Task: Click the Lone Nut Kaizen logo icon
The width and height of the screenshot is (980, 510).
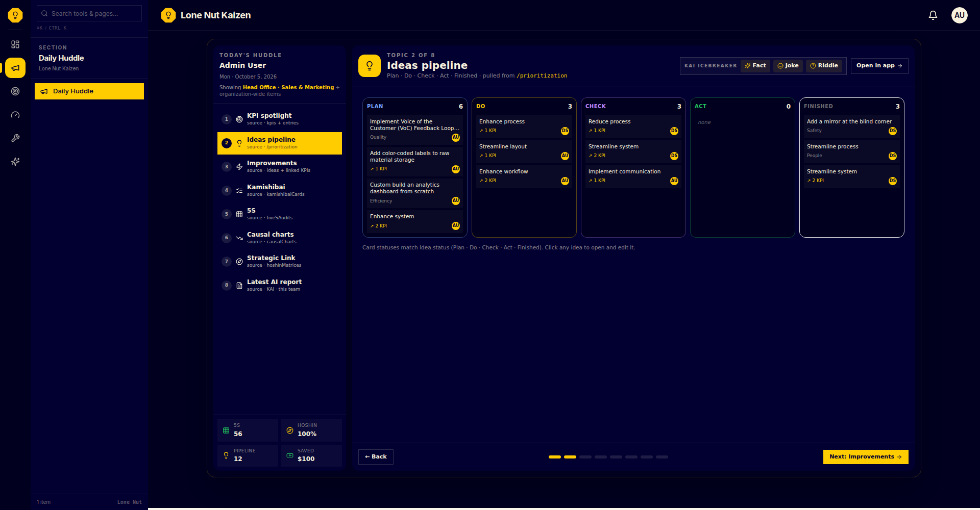Action: [168, 15]
